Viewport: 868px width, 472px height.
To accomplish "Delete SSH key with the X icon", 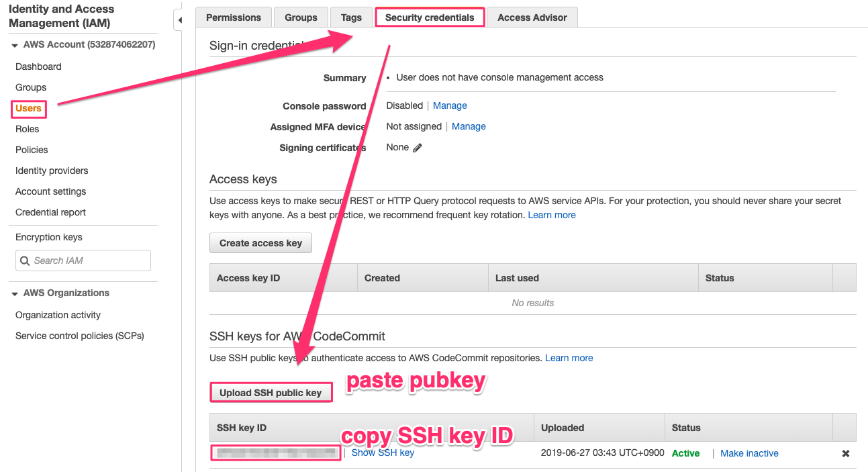I will 846,453.
